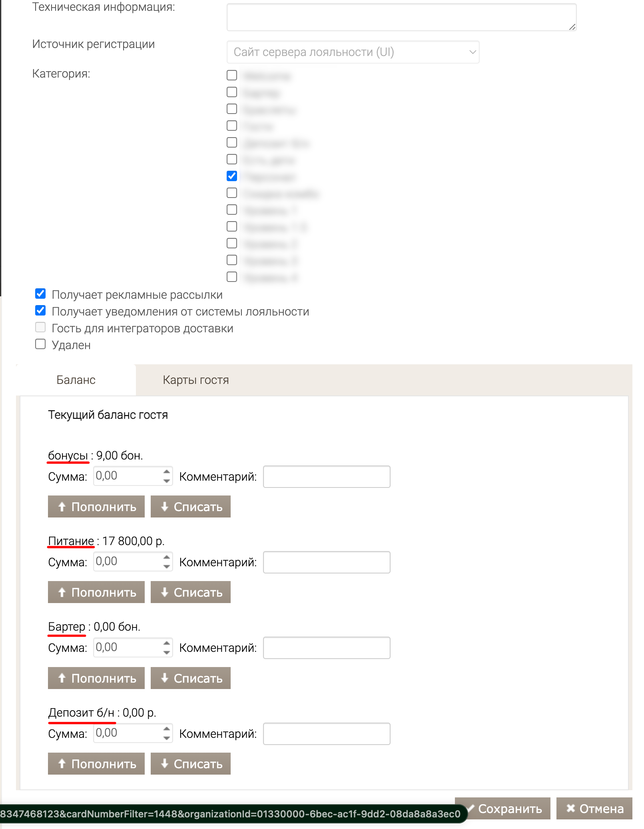Select the Баланс tab
The width and height of the screenshot is (644, 829).
pyautogui.click(x=76, y=380)
